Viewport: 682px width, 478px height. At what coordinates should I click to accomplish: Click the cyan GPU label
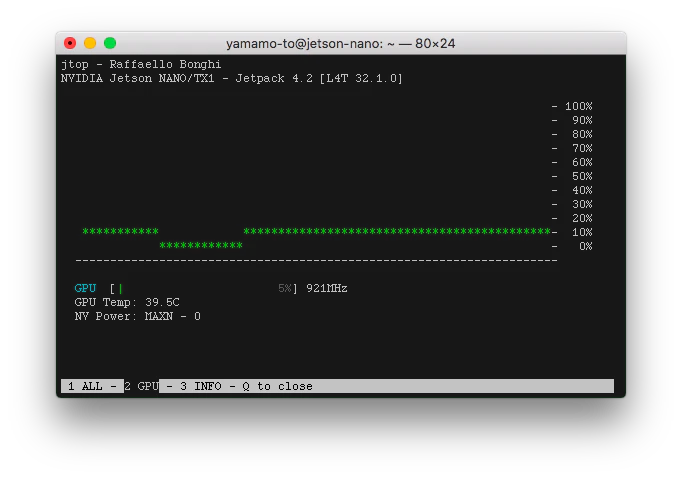click(85, 288)
